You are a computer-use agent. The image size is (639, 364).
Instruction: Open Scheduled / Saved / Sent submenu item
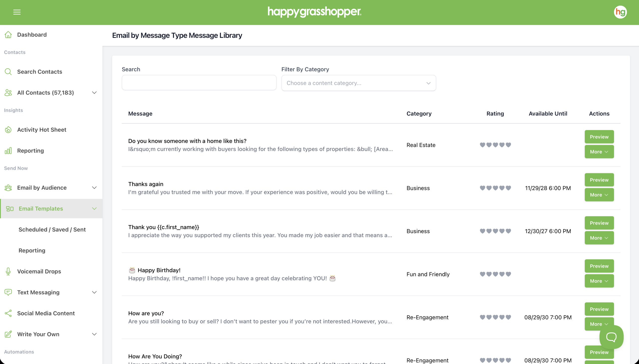pyautogui.click(x=52, y=230)
